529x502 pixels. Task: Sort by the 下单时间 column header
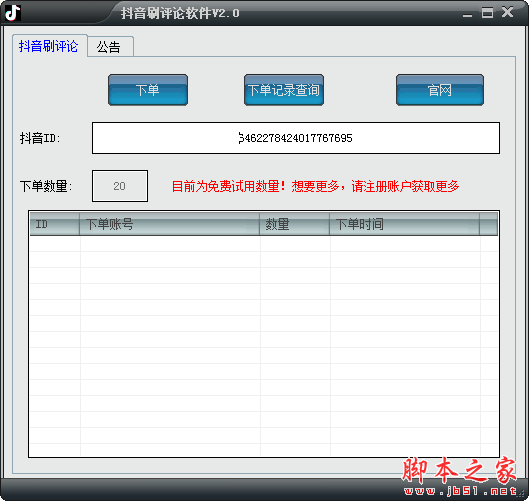[x=405, y=224]
